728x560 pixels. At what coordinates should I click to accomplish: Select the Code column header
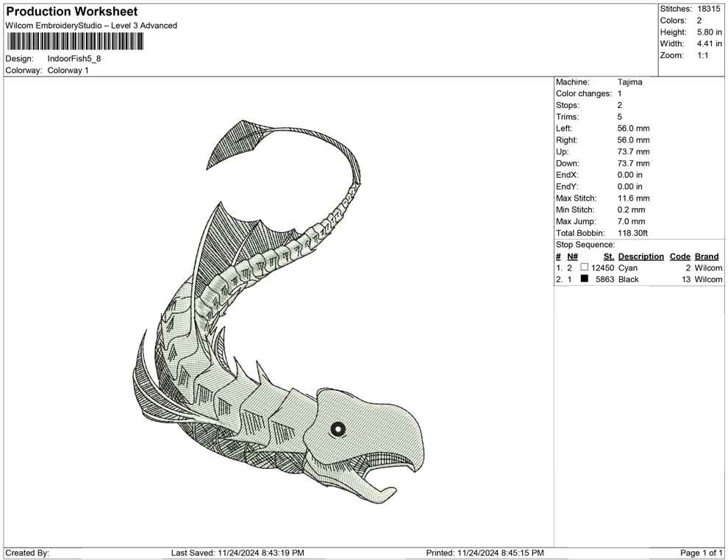click(680, 256)
